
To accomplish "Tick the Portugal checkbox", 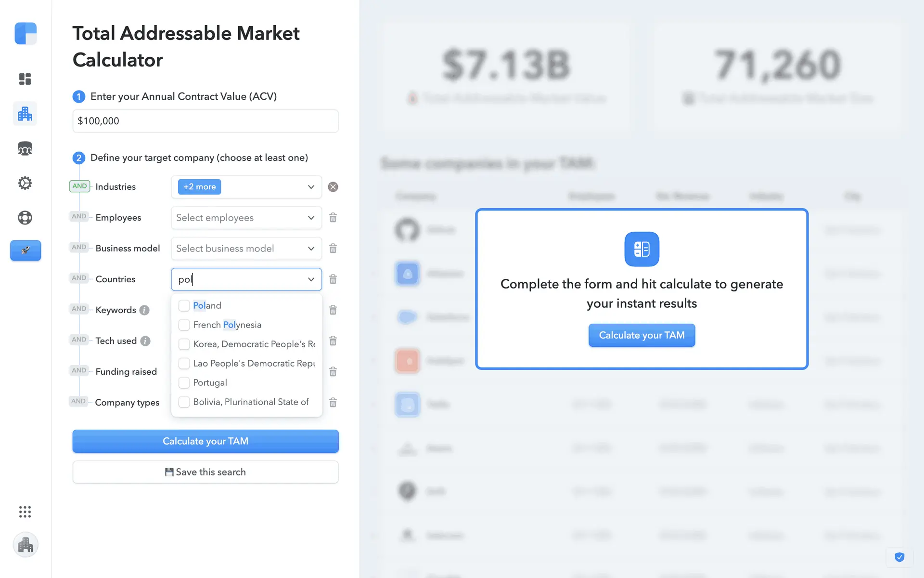I will pyautogui.click(x=184, y=383).
